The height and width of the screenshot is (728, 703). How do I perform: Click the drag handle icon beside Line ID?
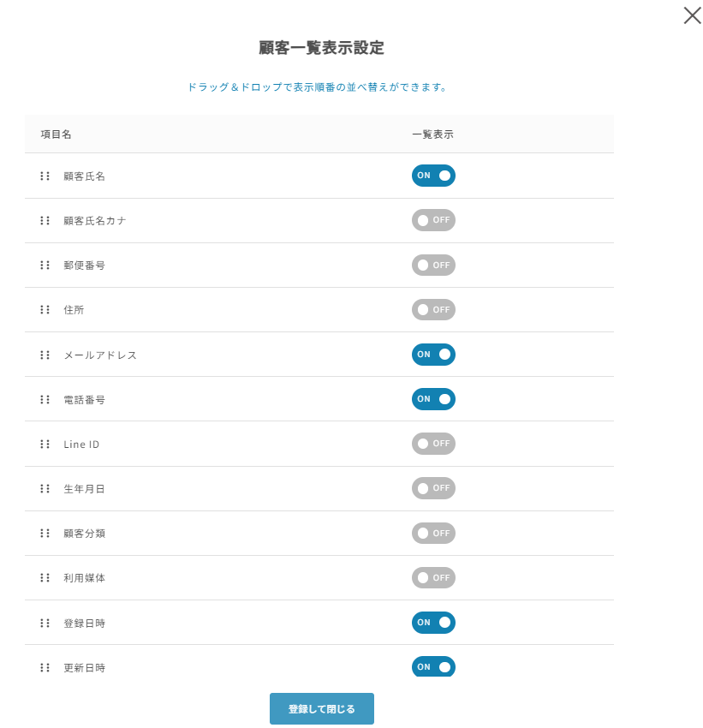pos(45,445)
